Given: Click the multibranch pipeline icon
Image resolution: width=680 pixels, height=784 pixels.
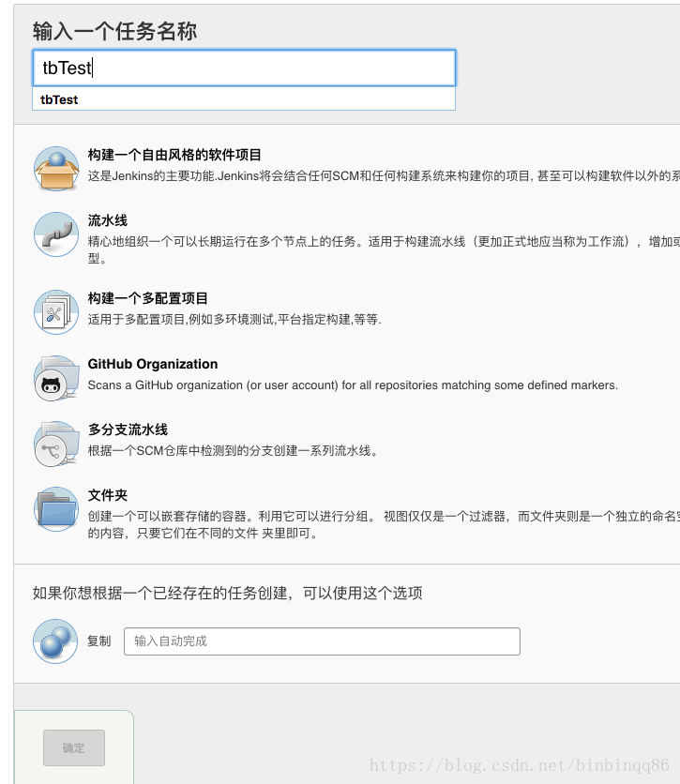Looking at the screenshot, I should coord(56,444).
